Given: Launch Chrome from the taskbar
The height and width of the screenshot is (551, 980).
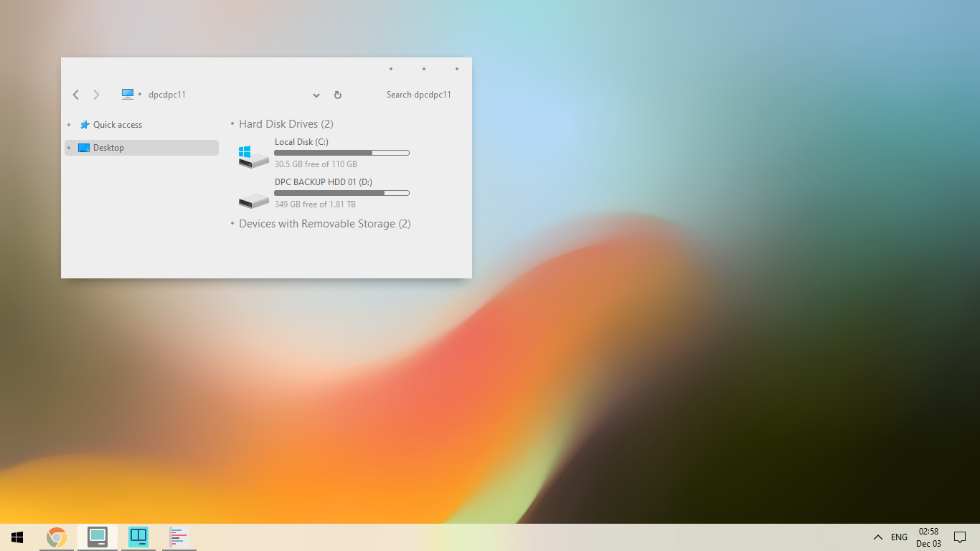Looking at the screenshot, I should pos(56,536).
